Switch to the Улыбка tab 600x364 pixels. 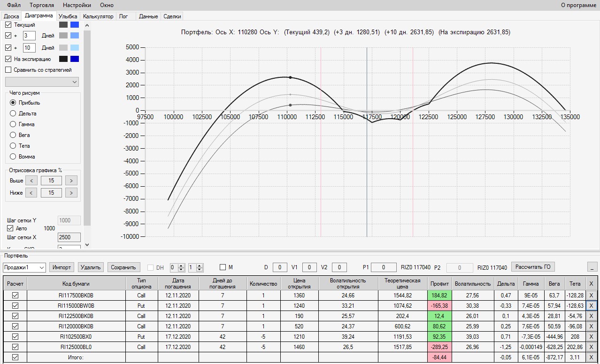coord(68,16)
